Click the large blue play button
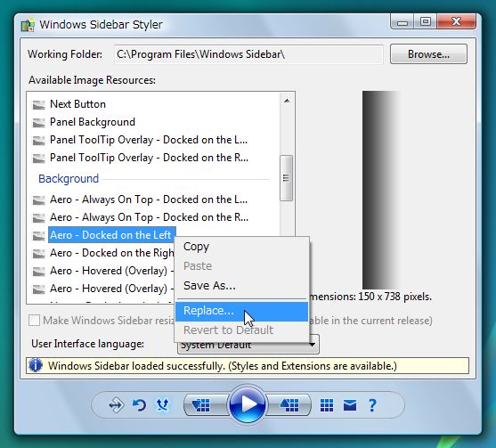The width and height of the screenshot is (496, 448). tap(247, 404)
